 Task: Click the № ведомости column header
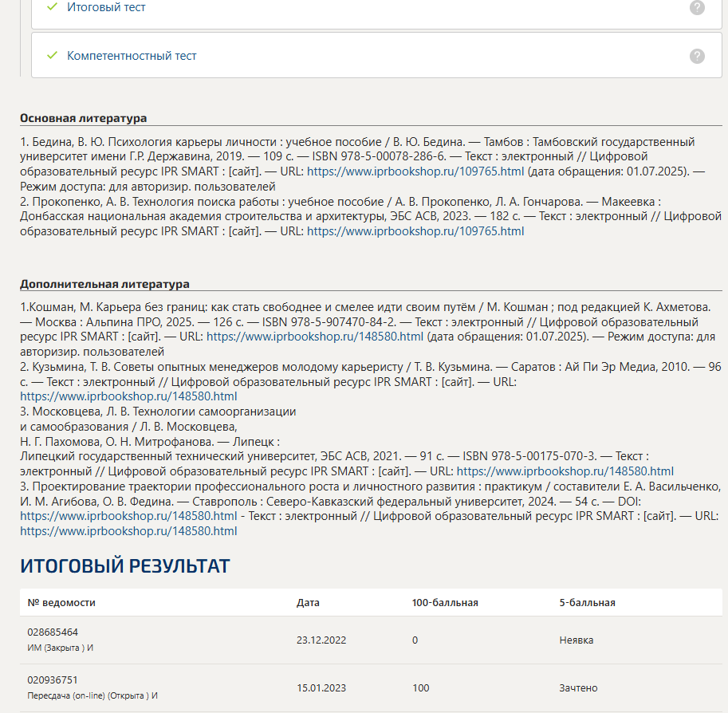coord(61,602)
